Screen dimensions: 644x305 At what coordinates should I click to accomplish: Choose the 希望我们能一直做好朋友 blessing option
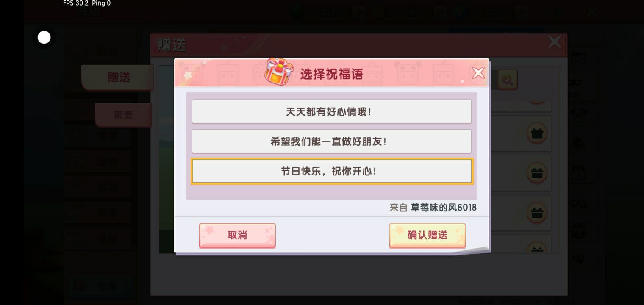(x=331, y=141)
